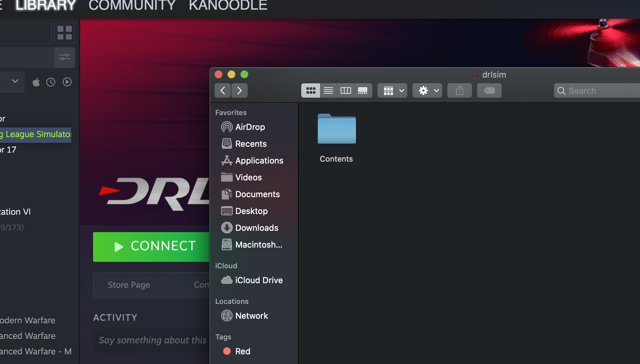Open the Contents folder
Screen dimensions: 640x364
click(x=336, y=129)
